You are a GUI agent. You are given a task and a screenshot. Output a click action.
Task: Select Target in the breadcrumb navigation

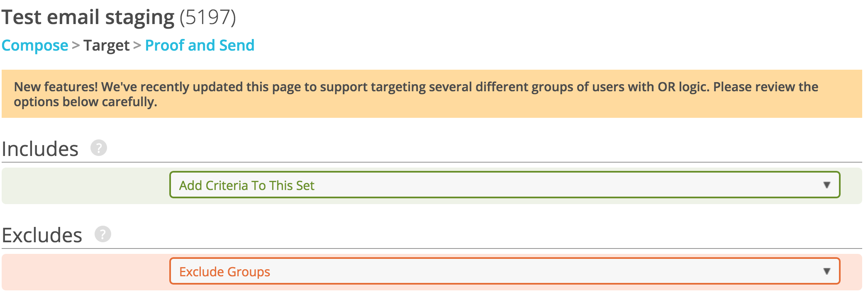106,45
